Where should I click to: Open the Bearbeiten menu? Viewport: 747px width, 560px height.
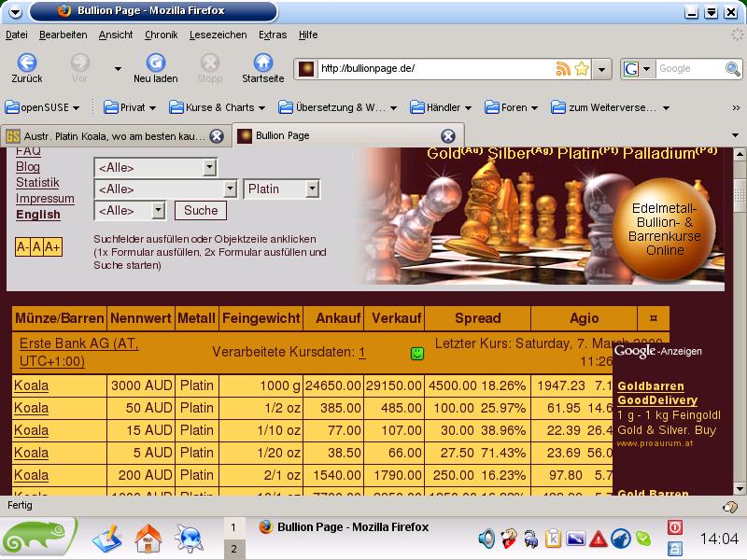pos(63,35)
